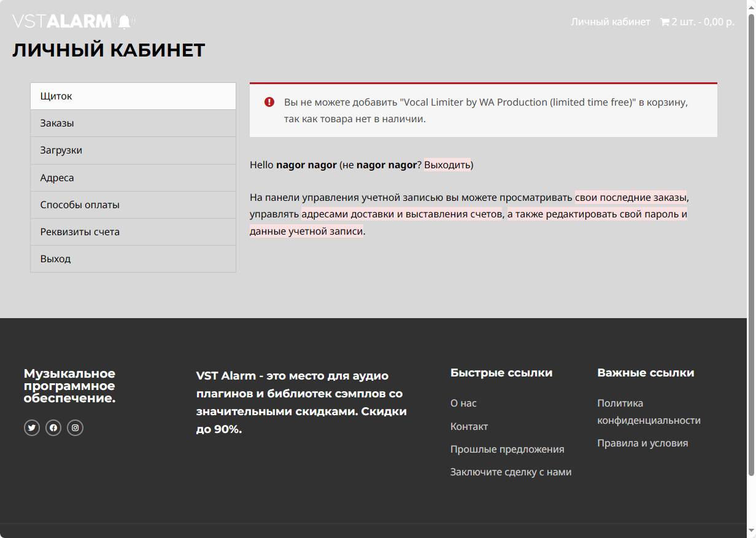
Task: Click the Важные ссылки footer heading
Action: tap(646, 373)
